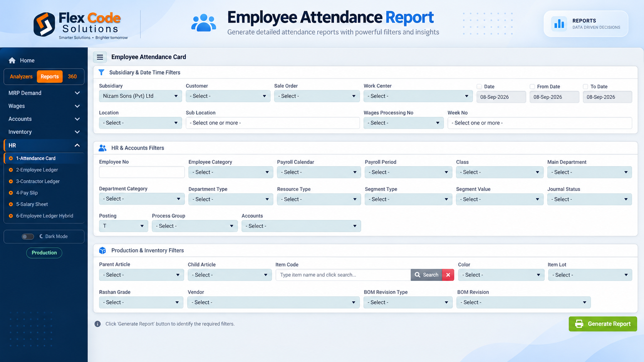Click the Flex Code Solutions logo
Viewport: 644px width, 362px height.
pyautogui.click(x=80, y=25)
